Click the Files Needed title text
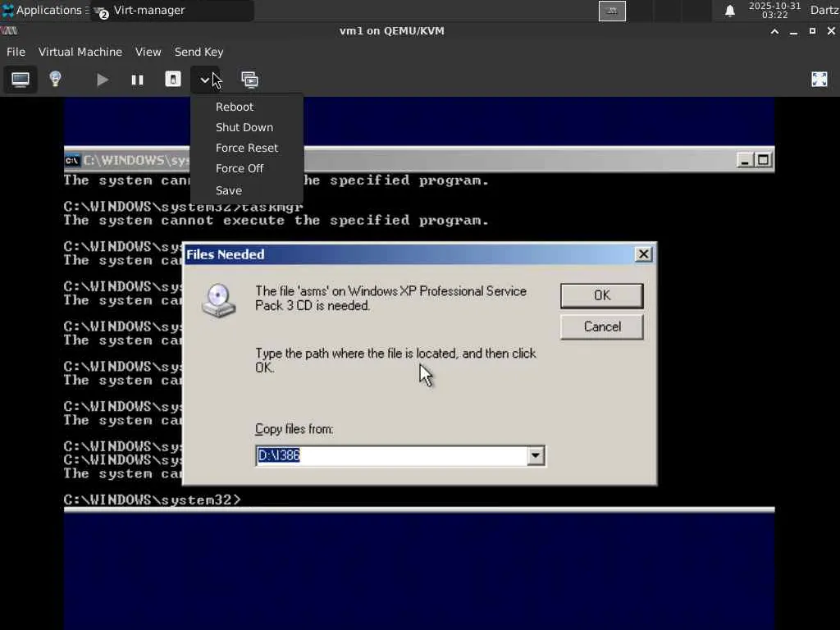The image size is (840, 630). (225, 254)
